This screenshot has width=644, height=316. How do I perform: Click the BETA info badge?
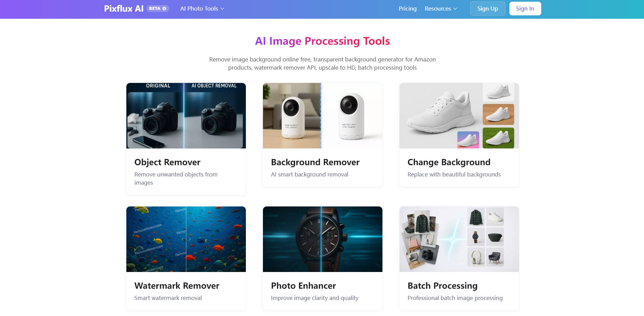(158, 9)
